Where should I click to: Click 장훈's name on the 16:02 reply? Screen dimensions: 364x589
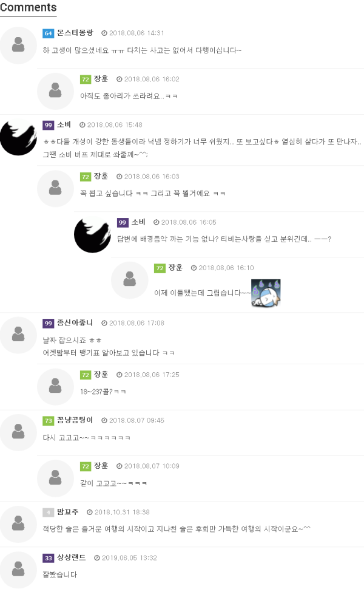[x=101, y=79]
